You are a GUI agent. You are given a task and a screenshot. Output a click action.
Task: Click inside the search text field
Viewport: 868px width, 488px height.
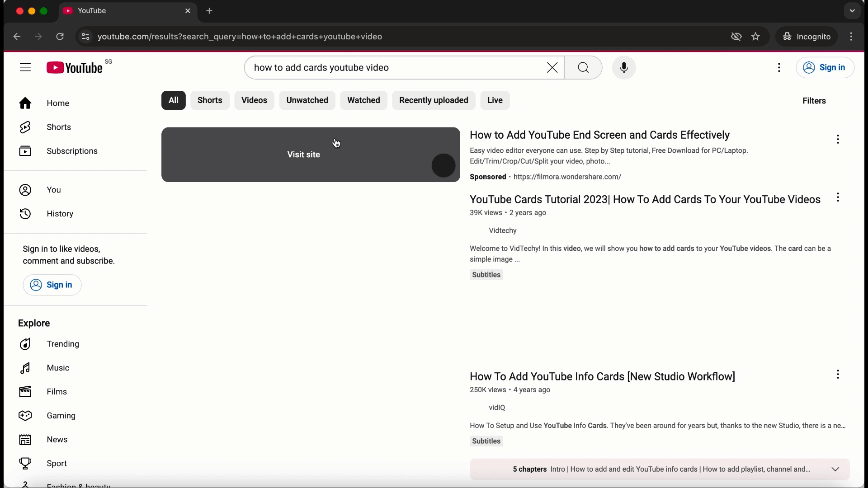pos(393,68)
